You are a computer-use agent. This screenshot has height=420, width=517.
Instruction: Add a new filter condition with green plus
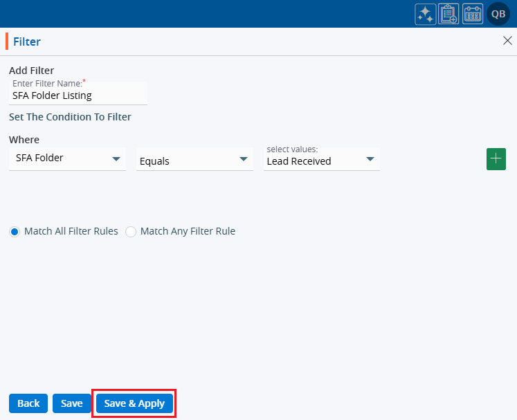point(496,158)
